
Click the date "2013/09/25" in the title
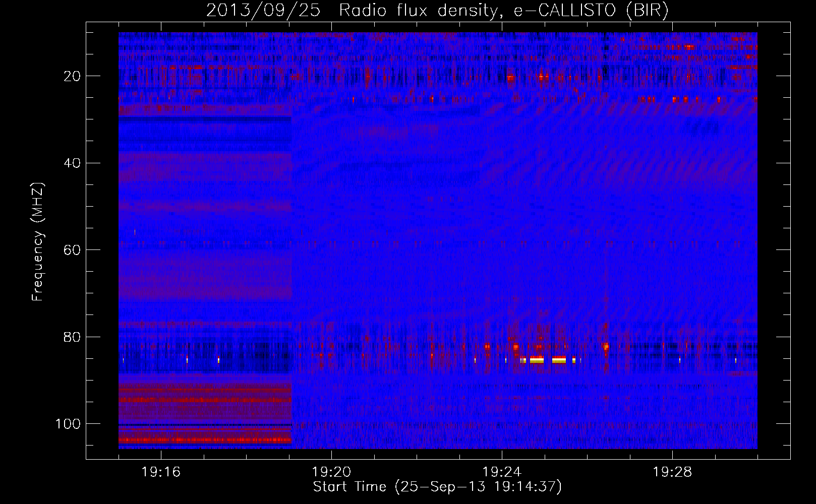263,11
